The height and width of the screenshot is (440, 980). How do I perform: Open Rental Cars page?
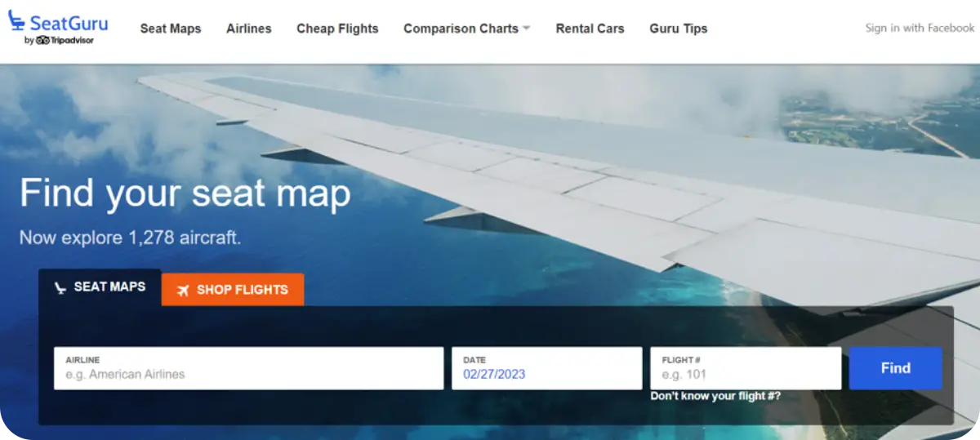tap(590, 29)
